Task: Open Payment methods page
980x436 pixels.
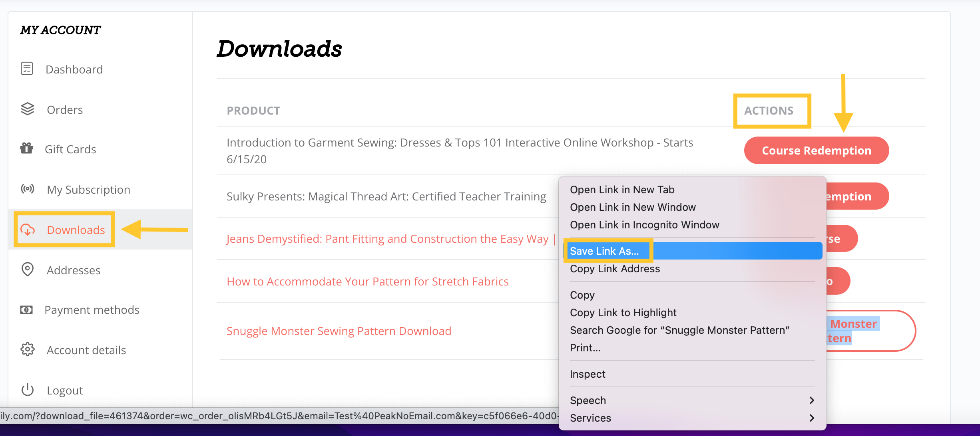Action: (92, 310)
